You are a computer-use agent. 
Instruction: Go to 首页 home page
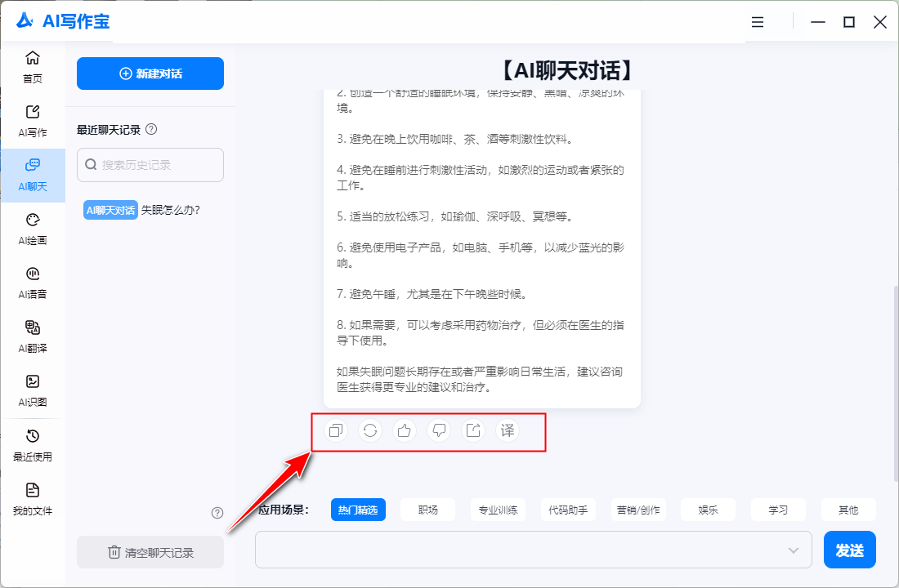point(33,67)
